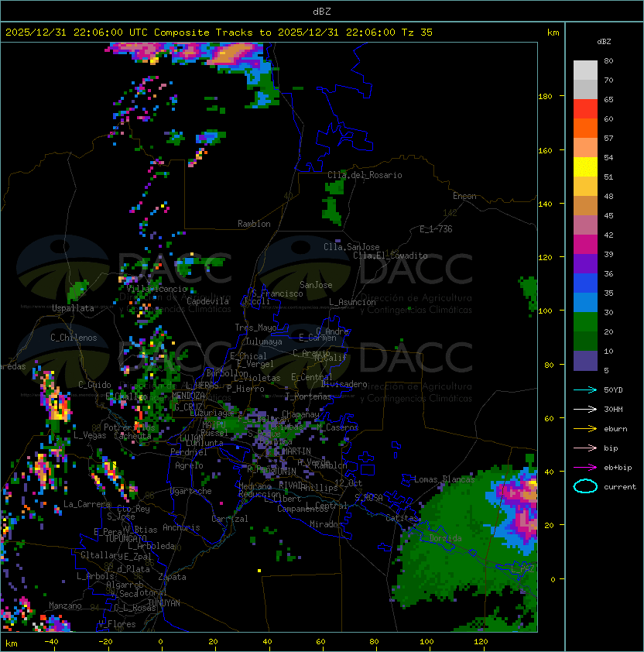
Task: Click the Divisadero place label
Action: coord(344,384)
